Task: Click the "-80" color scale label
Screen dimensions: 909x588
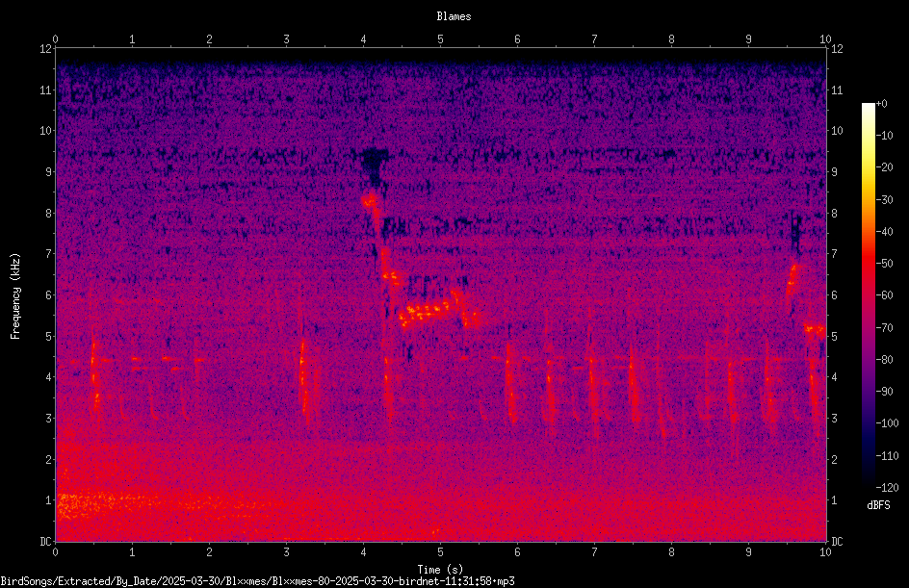Action: tap(884, 360)
